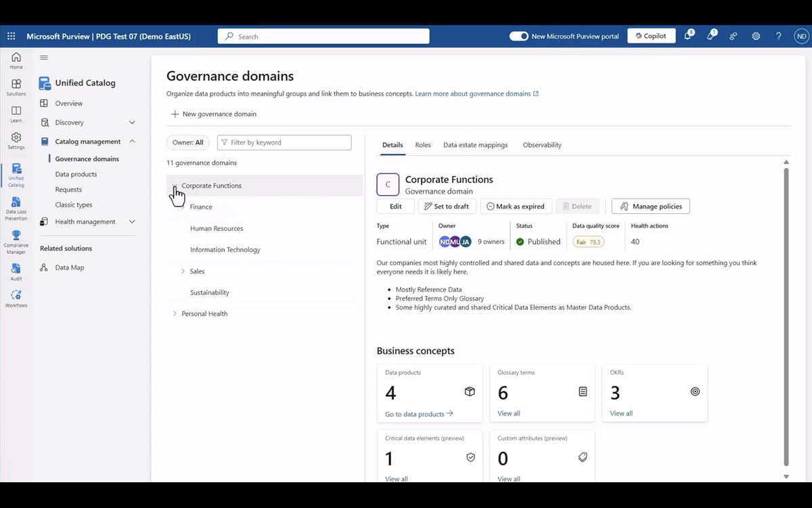Viewport: 812px width, 508px height.
Task: Expand Health management section
Action: [132, 221]
